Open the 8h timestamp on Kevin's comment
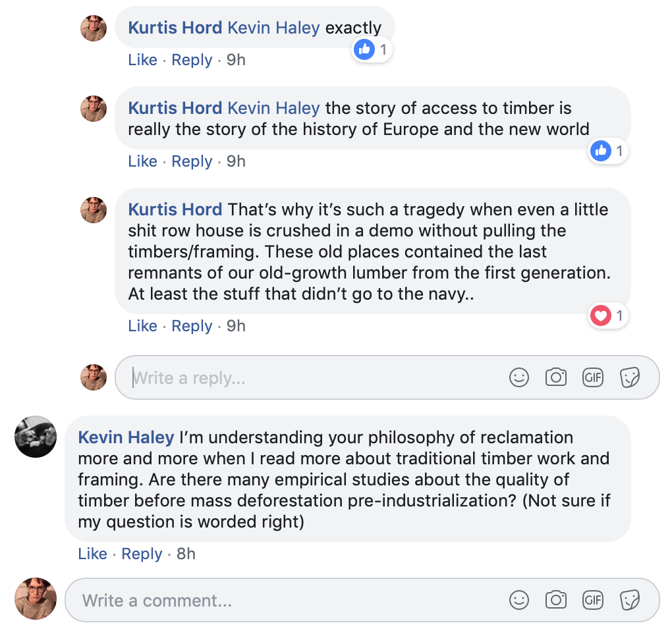 click(186, 554)
